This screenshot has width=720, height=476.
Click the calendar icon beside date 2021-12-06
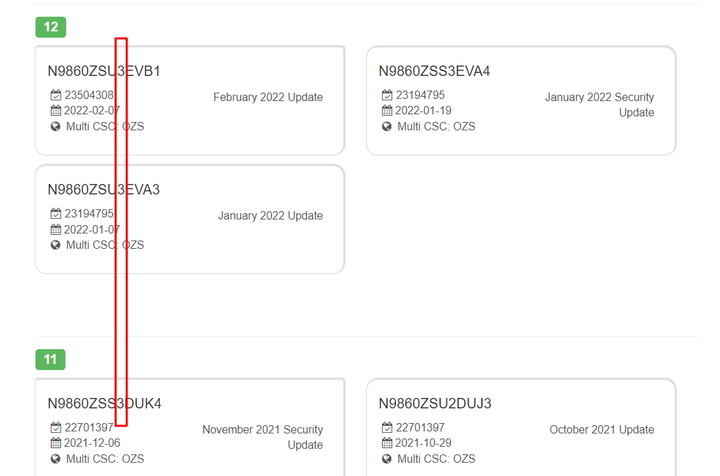pyautogui.click(x=56, y=443)
